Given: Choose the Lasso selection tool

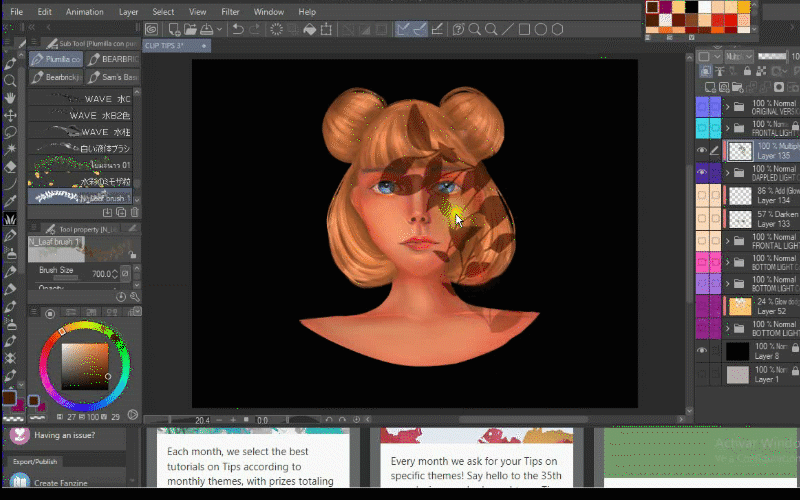Looking at the screenshot, I should [10, 132].
